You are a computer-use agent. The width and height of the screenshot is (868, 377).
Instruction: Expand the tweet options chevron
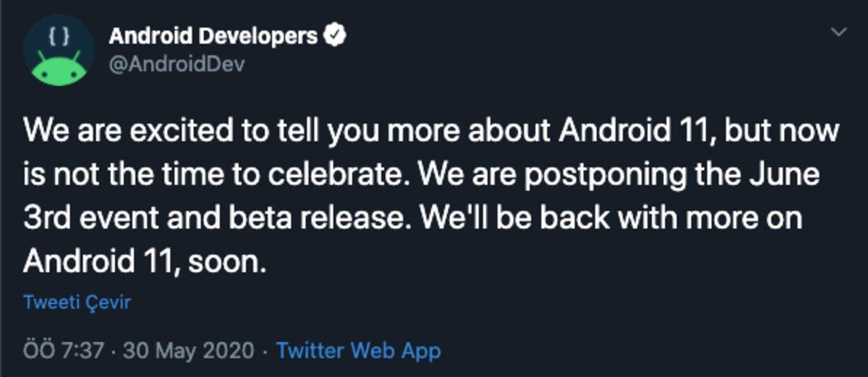tap(838, 33)
